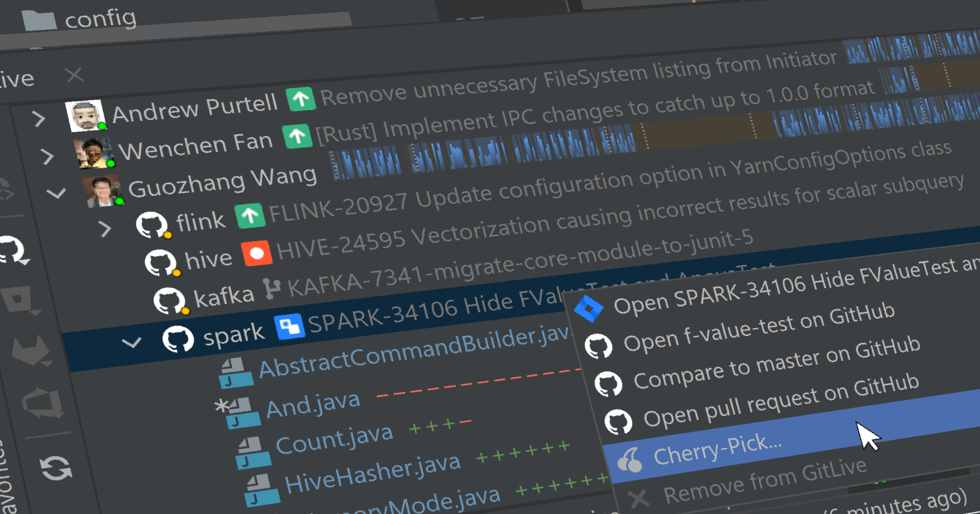
Task: Click the red record icon on hive row
Action: 257,253
